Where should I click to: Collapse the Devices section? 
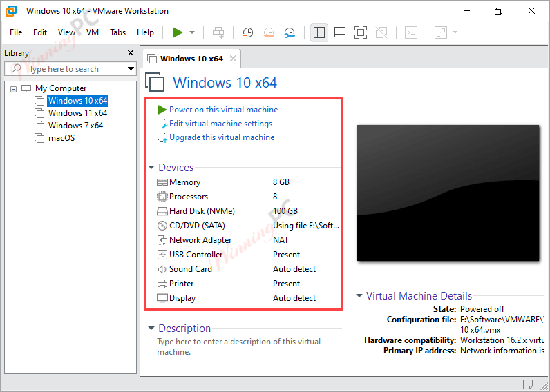coord(151,168)
